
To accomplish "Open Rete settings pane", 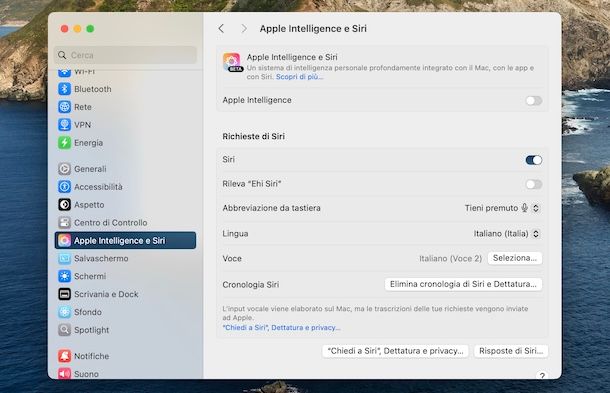I will pos(126,107).
